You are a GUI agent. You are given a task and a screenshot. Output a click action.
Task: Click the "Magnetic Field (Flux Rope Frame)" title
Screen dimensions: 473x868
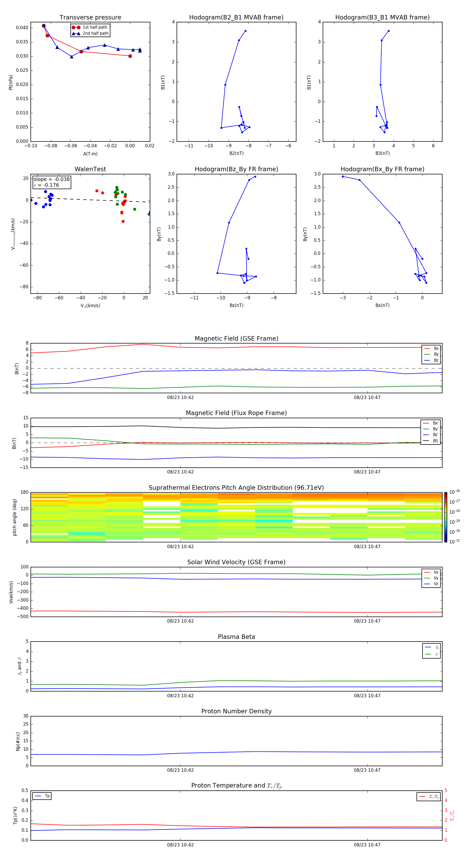[x=236, y=413]
